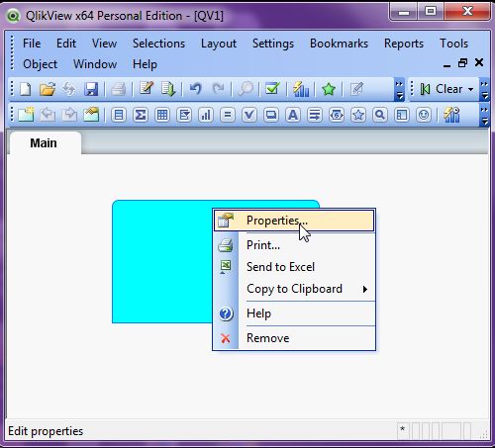This screenshot has width=495, height=448.
Task: Open the Edit menu
Action: pos(66,44)
